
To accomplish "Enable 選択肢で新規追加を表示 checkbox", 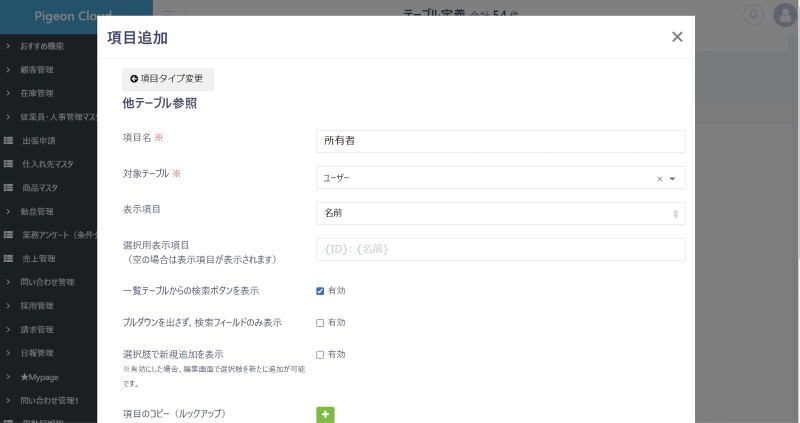I will [x=320, y=355].
